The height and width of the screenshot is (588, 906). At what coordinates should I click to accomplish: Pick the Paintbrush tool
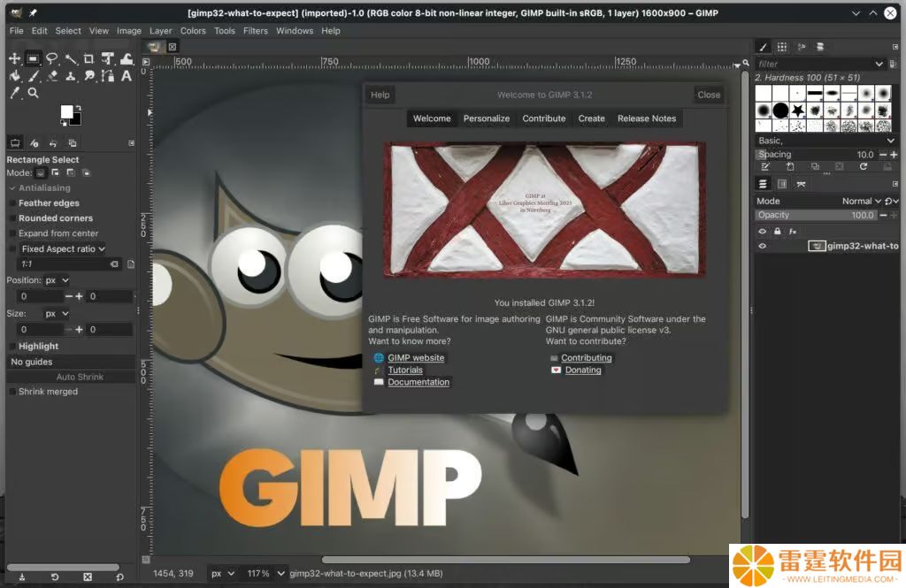33,76
